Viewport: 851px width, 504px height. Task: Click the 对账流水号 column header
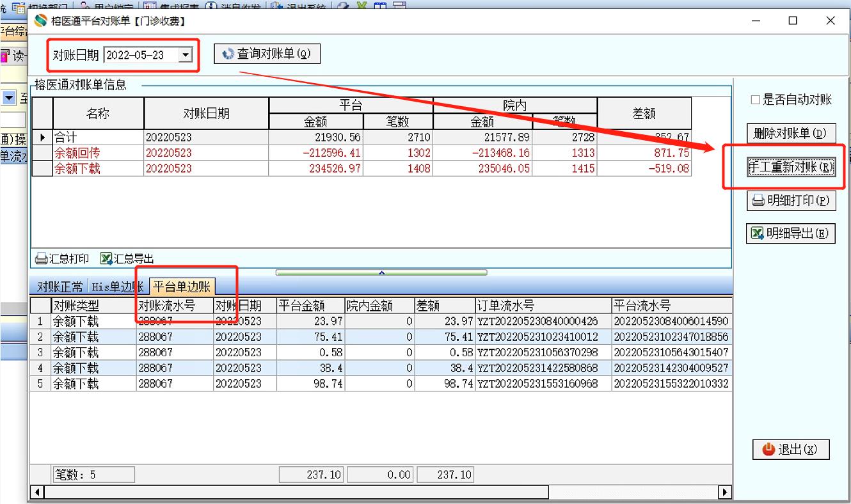tap(175, 306)
